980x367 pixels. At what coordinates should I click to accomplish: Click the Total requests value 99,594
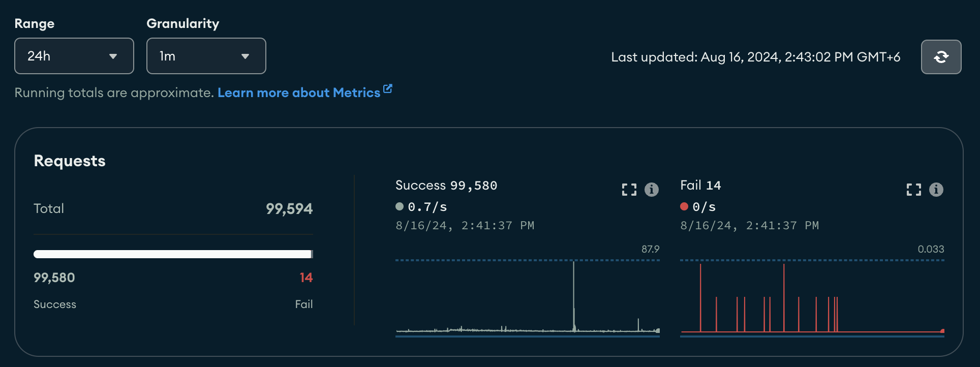(x=289, y=209)
